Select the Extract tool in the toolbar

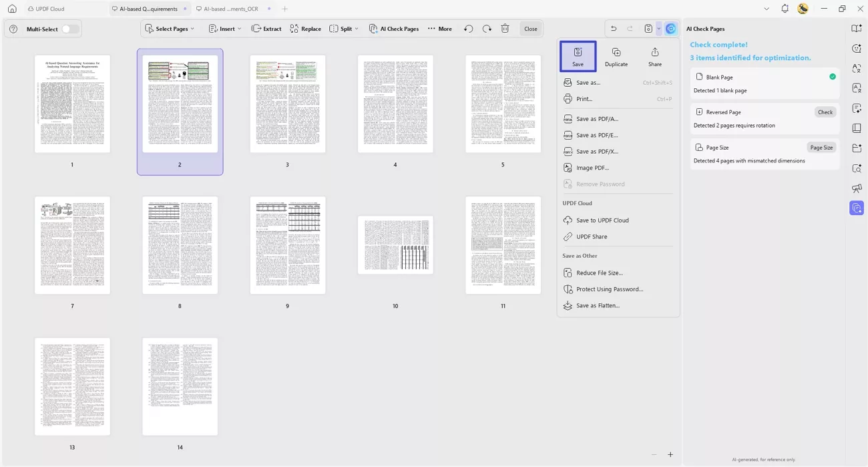pyautogui.click(x=266, y=29)
